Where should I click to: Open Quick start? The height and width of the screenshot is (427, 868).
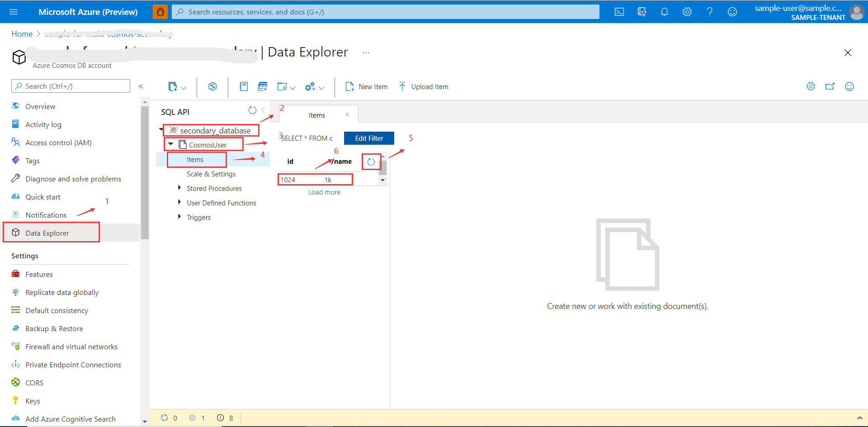point(43,197)
